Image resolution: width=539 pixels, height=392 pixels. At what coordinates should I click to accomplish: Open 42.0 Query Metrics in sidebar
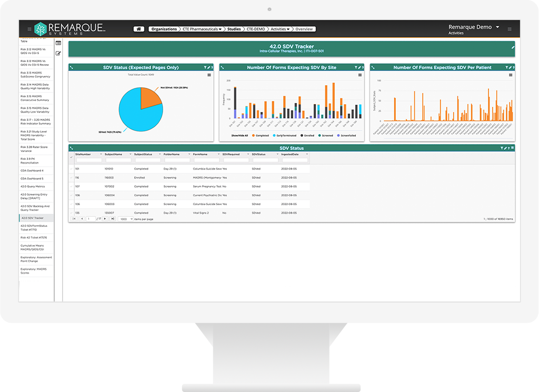[33, 186]
